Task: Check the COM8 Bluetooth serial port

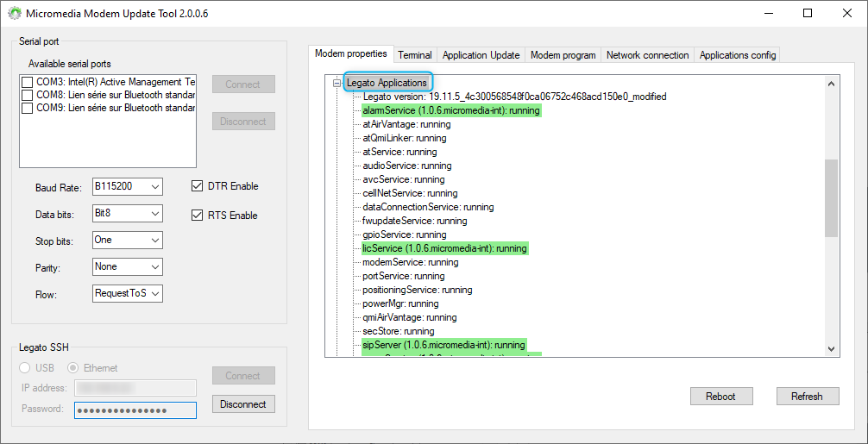Action: [x=28, y=95]
